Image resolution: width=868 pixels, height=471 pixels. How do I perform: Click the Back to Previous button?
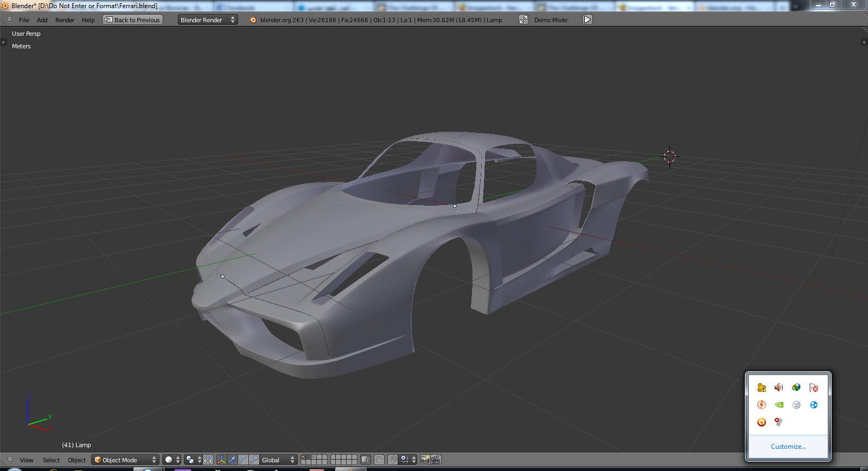pyautogui.click(x=133, y=20)
